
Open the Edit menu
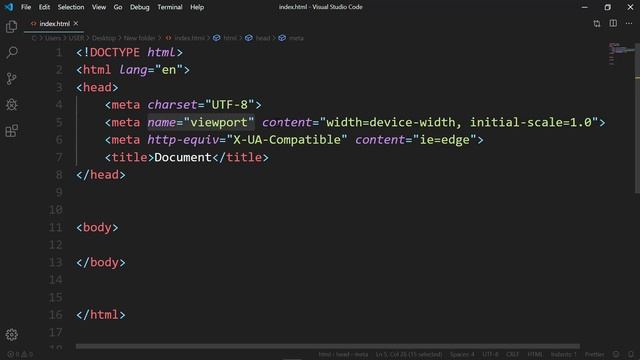[44, 7]
